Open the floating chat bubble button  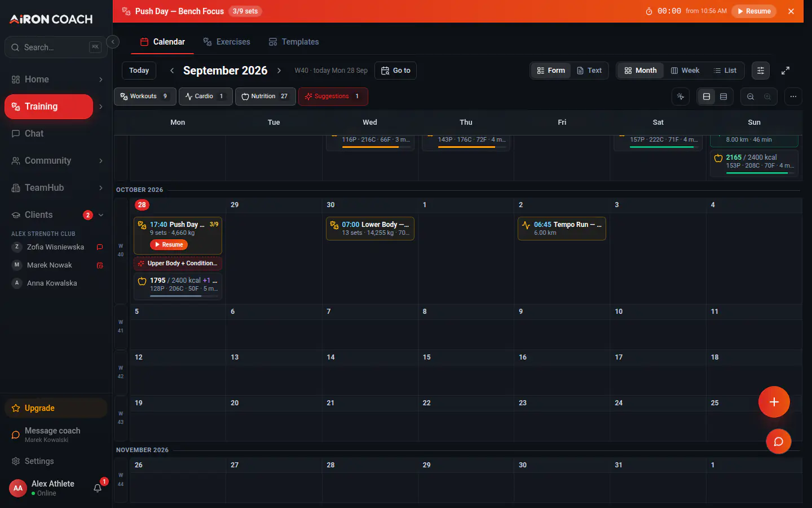point(779,441)
